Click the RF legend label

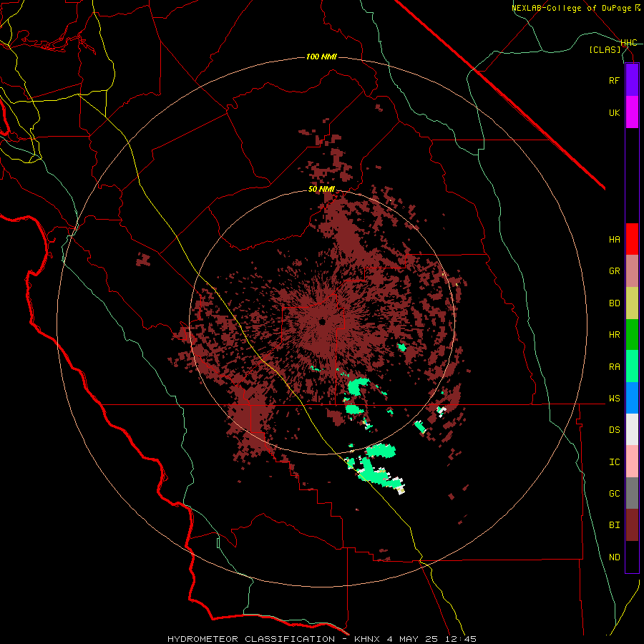[x=614, y=80]
